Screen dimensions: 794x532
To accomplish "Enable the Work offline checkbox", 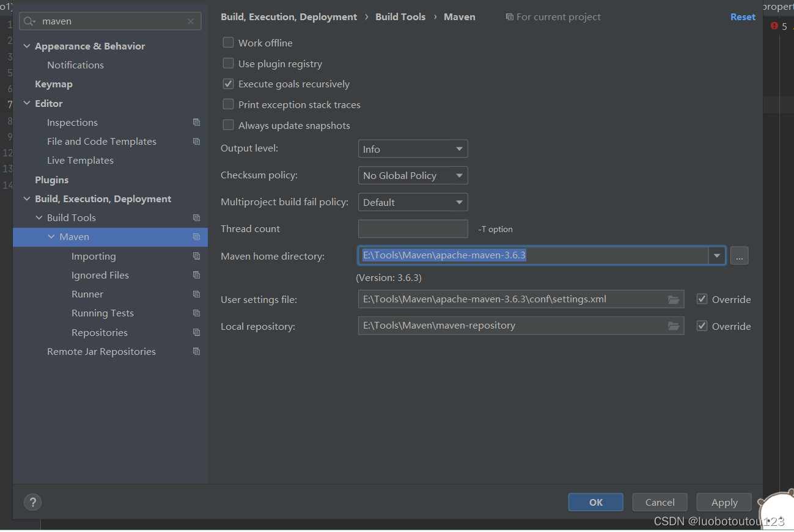I will pyautogui.click(x=228, y=43).
